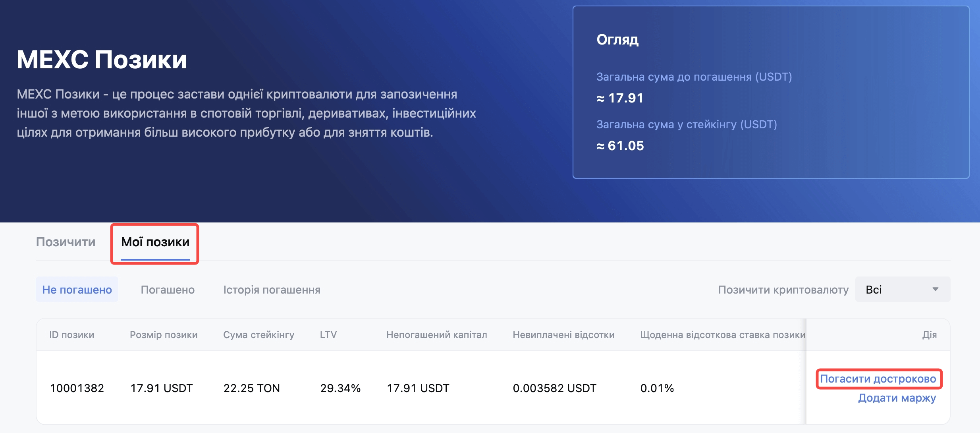Click the LTV column header
This screenshot has height=433, width=980.
click(328, 335)
